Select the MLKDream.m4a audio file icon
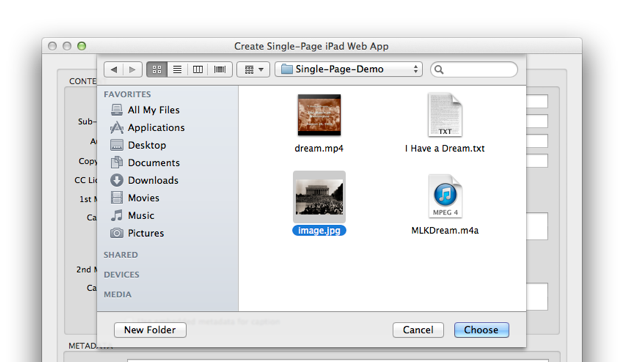 pos(445,196)
